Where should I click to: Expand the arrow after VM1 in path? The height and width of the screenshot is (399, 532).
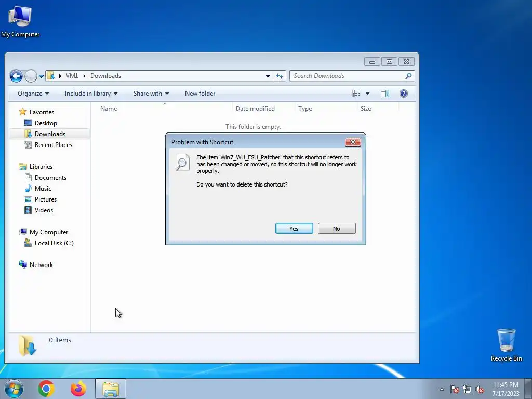(85, 76)
